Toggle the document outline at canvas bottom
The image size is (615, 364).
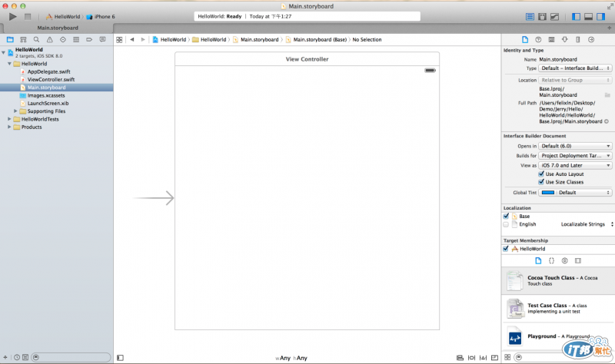tap(120, 358)
